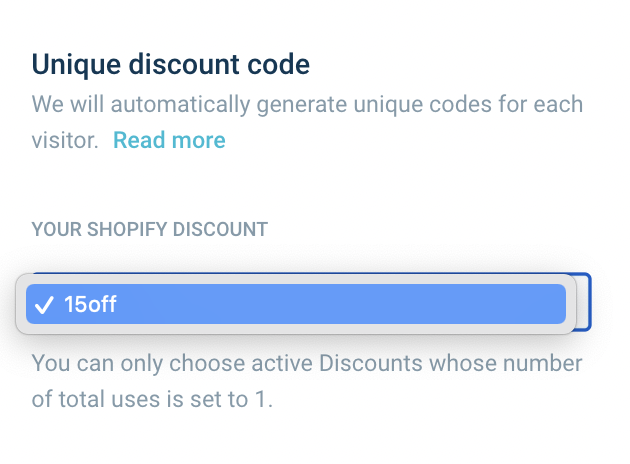Click the word "visitor." before Read more
The width and height of the screenshot is (630, 464).
coord(65,140)
